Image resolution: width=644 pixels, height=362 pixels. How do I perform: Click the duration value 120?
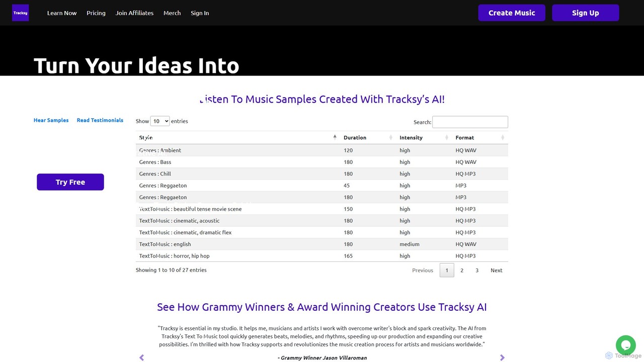tap(348, 150)
